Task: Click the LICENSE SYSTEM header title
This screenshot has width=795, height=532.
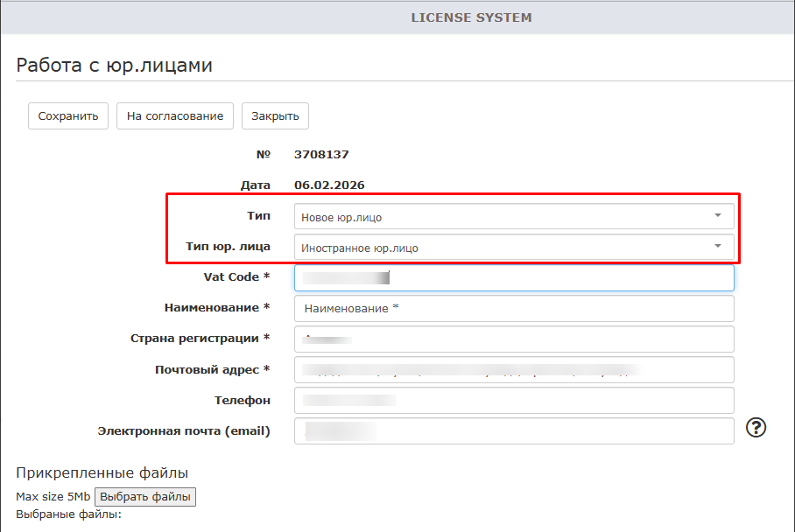Action: pos(471,17)
